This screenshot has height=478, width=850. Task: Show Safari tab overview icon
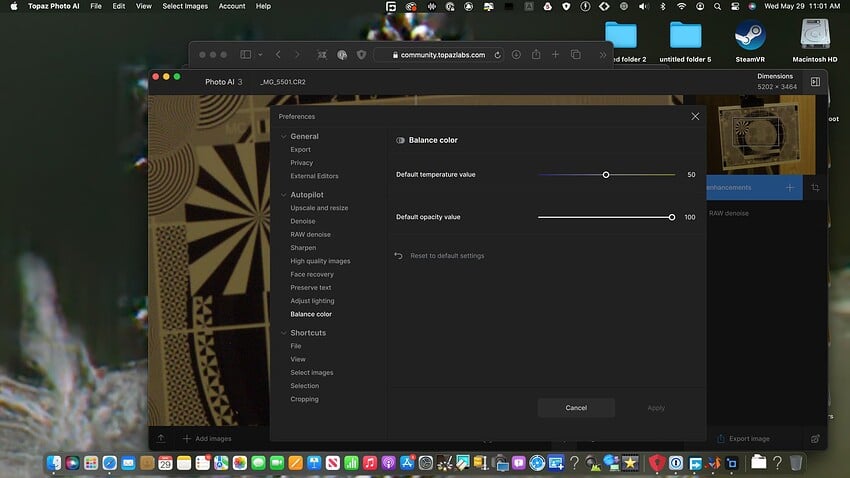point(576,55)
